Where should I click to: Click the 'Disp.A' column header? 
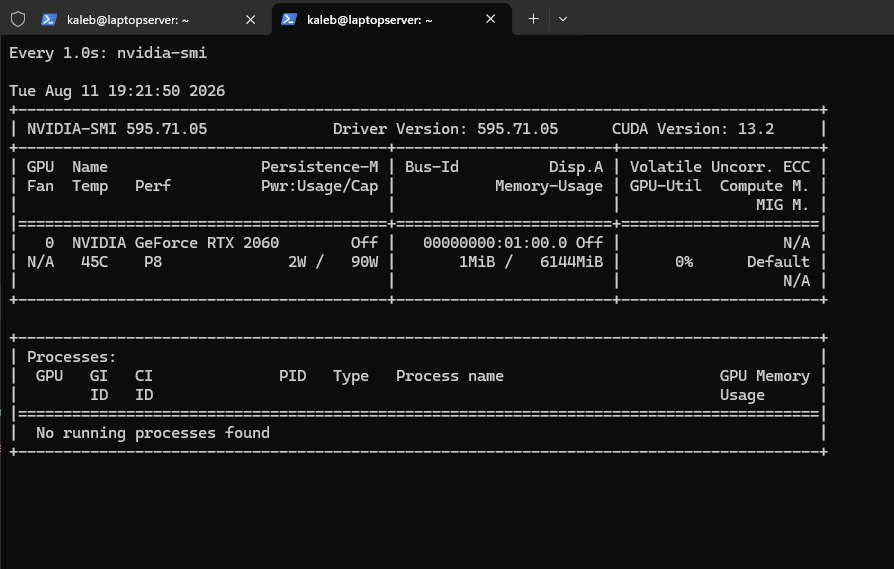(x=575, y=167)
